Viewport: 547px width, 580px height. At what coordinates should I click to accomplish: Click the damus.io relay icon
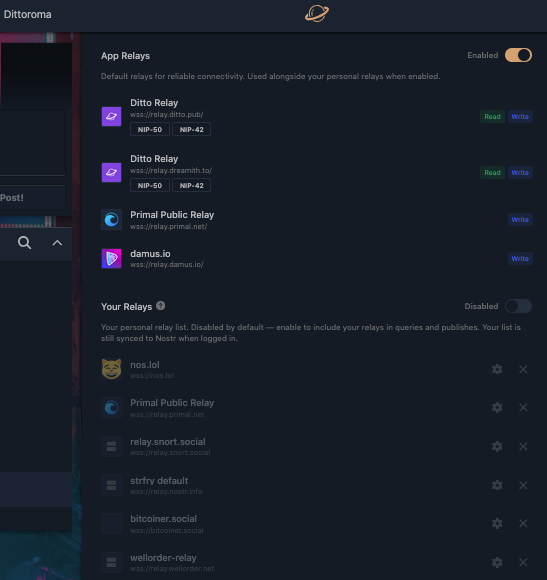click(x=111, y=259)
